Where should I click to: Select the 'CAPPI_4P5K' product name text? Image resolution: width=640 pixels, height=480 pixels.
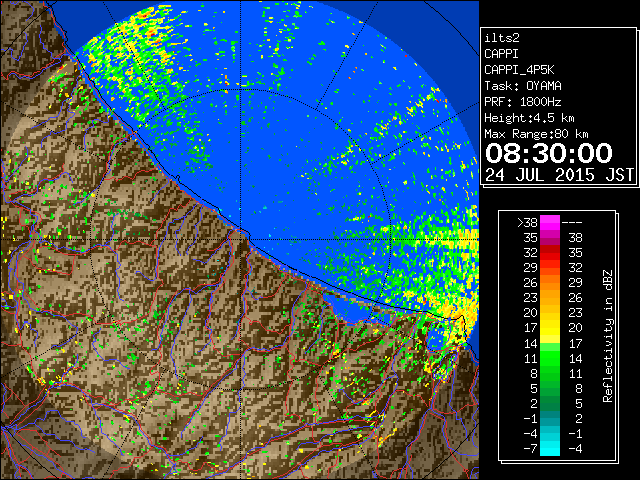pos(519,70)
